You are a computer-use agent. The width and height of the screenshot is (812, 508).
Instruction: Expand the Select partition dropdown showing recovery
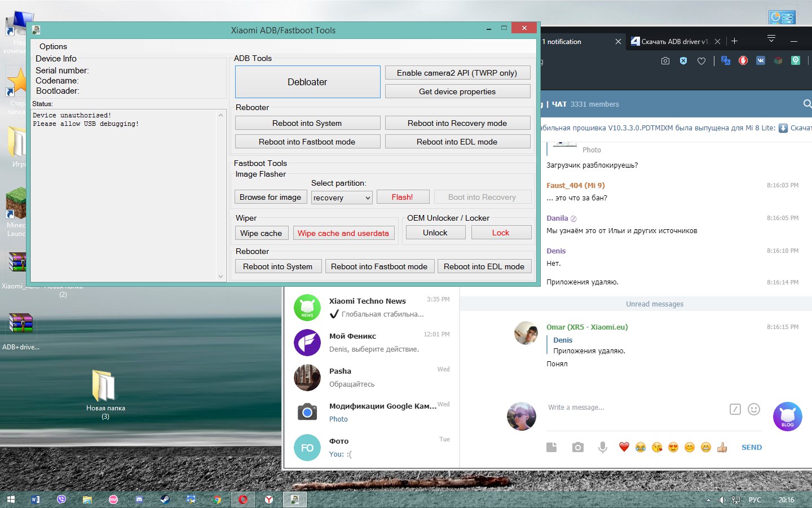(x=342, y=198)
